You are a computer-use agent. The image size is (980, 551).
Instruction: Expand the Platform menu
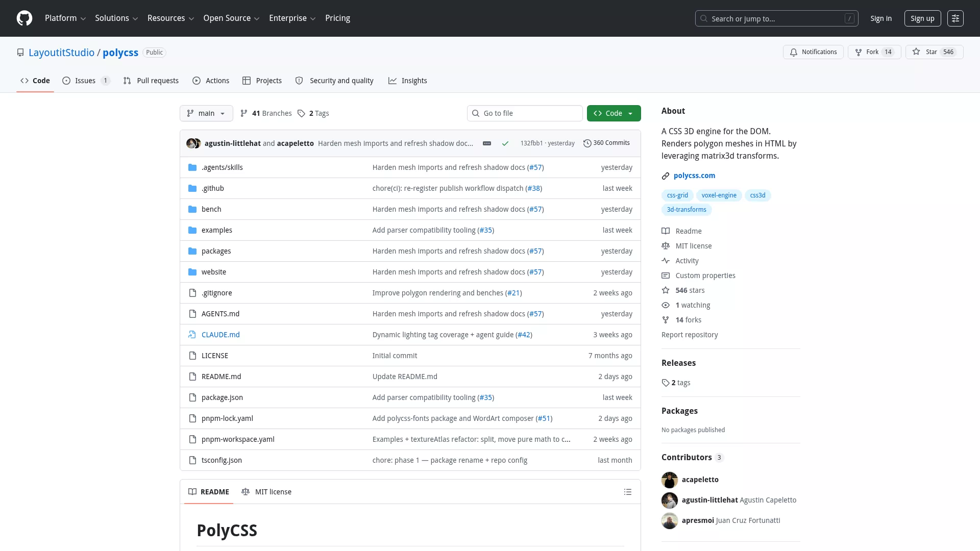click(x=65, y=18)
